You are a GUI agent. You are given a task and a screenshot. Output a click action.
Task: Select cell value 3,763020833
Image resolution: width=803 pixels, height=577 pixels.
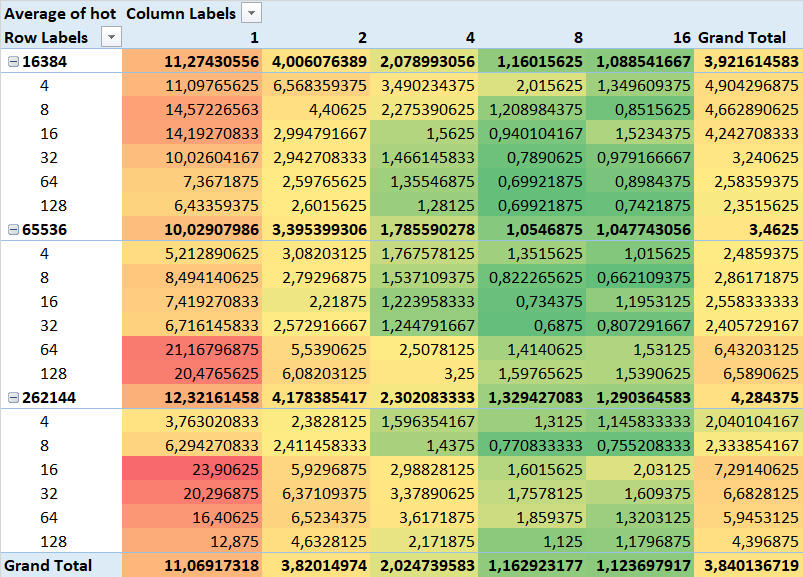point(212,421)
